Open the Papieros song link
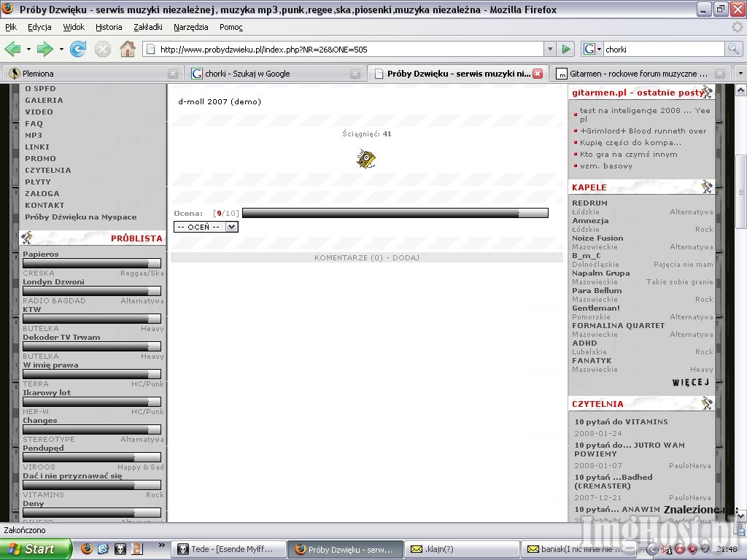Image resolution: width=747 pixels, height=560 pixels. coord(41,254)
